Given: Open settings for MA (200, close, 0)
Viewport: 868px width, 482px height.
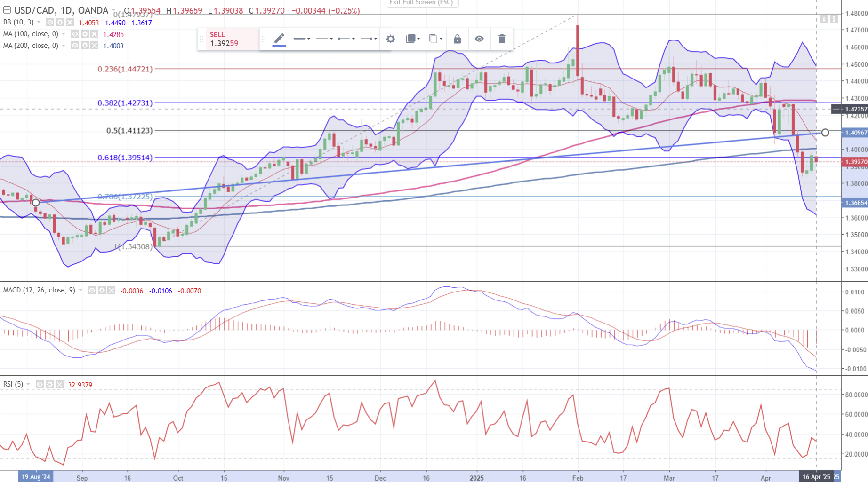Looking at the screenshot, I should click(x=85, y=46).
